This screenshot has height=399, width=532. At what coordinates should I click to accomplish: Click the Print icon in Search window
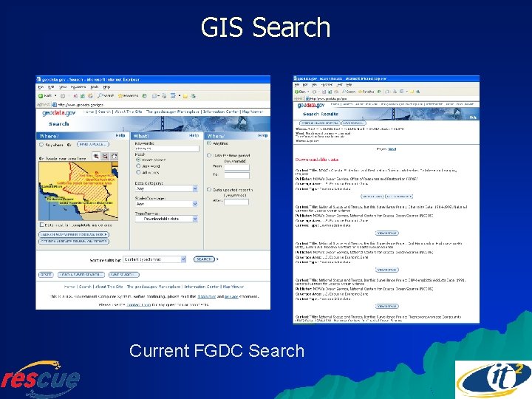tap(164, 96)
